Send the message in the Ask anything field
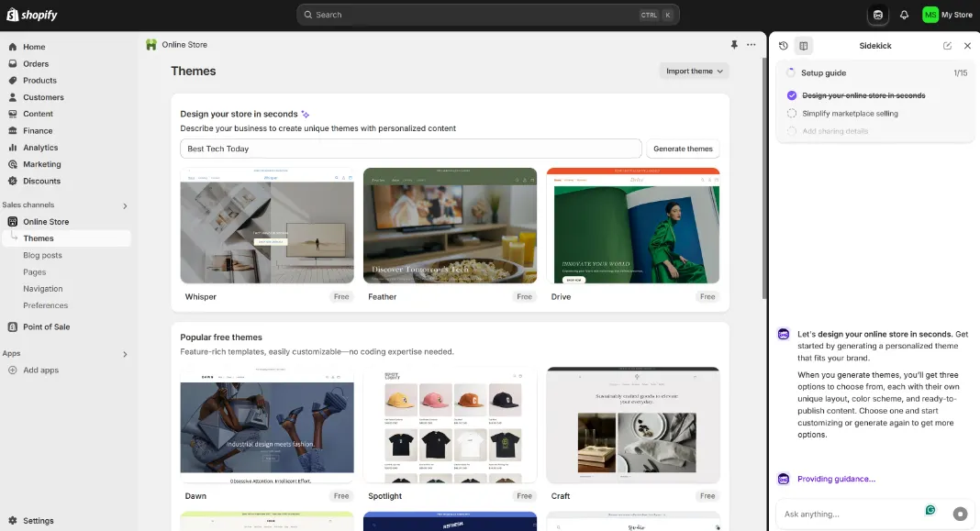 (x=960, y=514)
